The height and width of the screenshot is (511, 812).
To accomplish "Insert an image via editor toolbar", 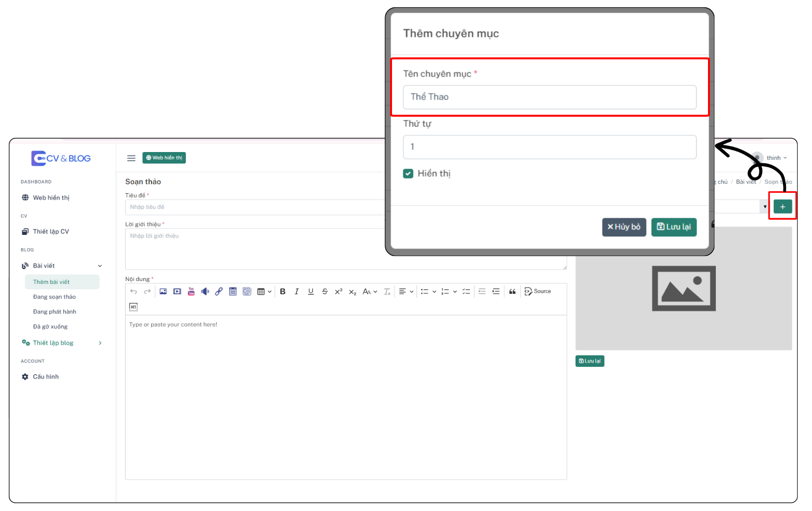I will point(163,291).
